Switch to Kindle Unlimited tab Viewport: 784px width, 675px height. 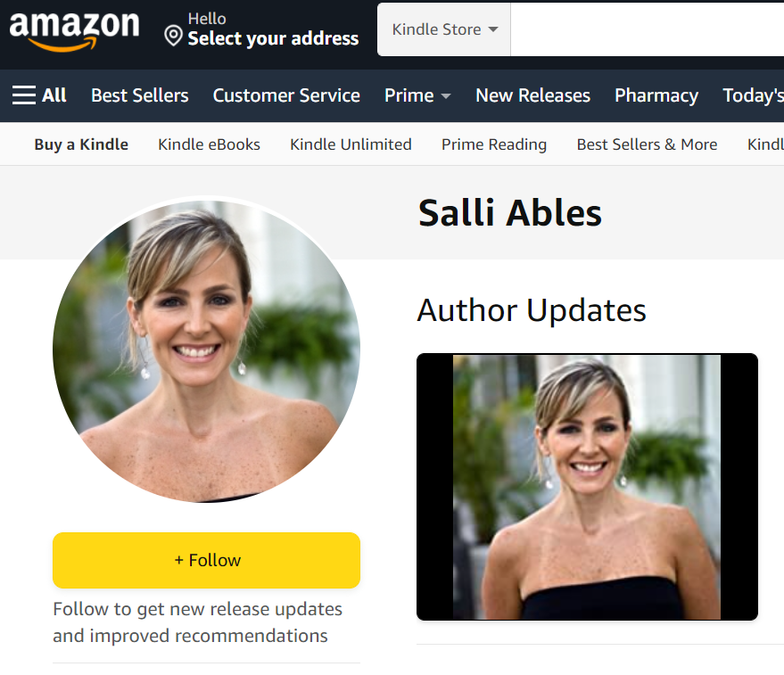[x=351, y=144]
